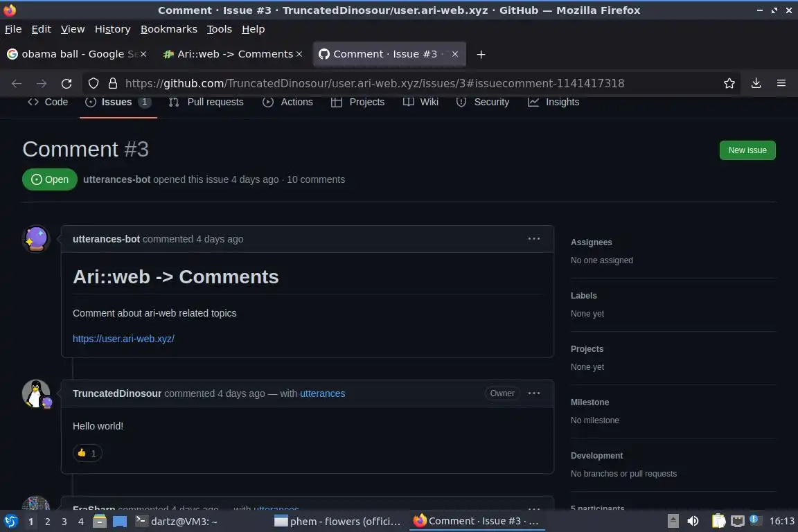The image size is (798, 532).
Task: Click the forward navigation arrow
Action: pos(42,84)
